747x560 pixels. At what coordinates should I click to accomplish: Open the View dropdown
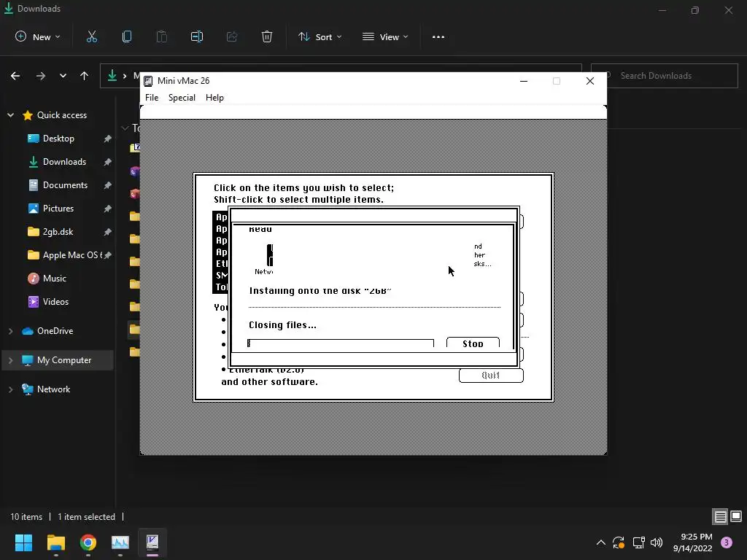pyautogui.click(x=385, y=37)
